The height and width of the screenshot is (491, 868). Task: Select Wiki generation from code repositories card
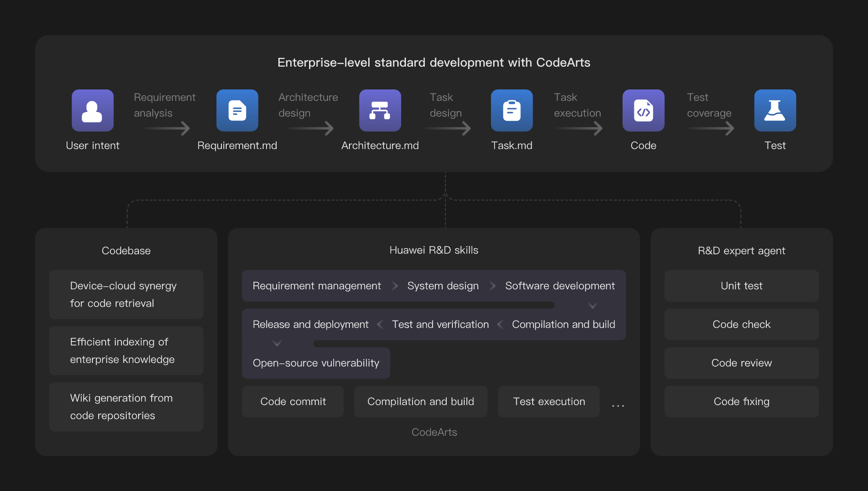126,407
